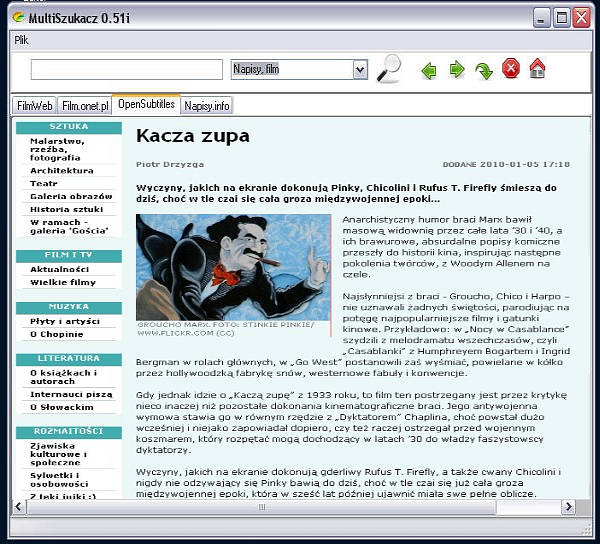
Task: Open the "W ramach - galeria 'Gościa'" link
Action: tap(69, 226)
